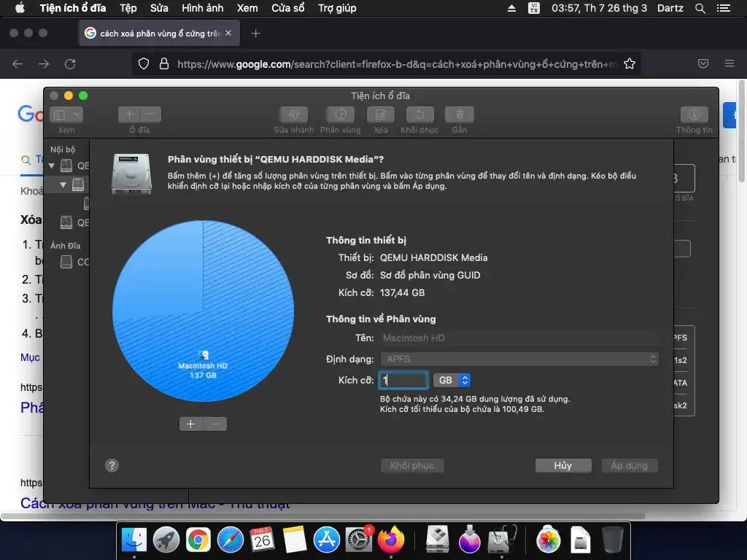
Task: Open Notes app in the dock
Action: (x=294, y=540)
